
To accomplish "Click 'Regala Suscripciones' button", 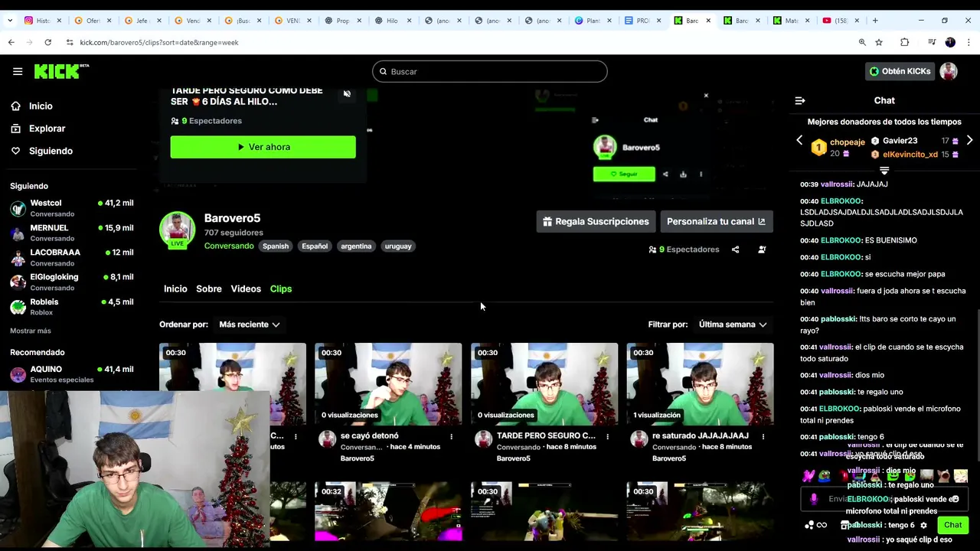I will click(x=596, y=221).
